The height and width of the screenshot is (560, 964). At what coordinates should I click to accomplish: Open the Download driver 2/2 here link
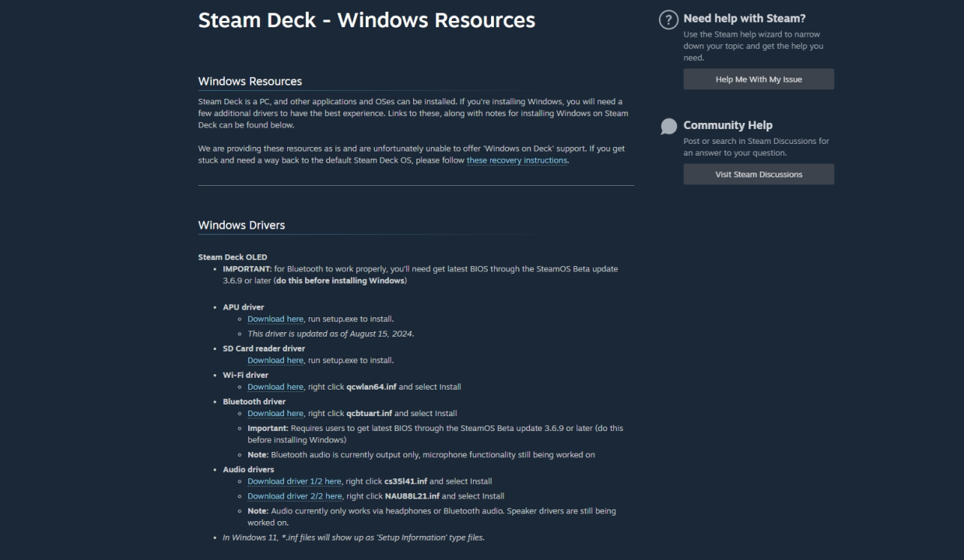pos(295,495)
